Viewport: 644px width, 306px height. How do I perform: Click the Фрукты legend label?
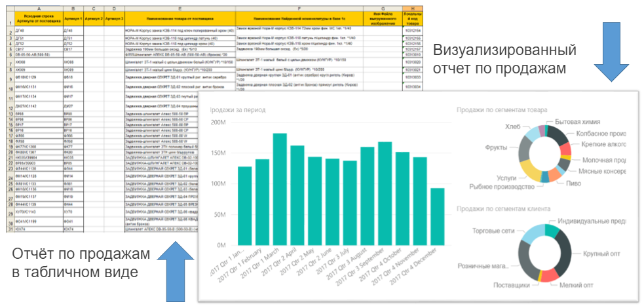pos(496,147)
